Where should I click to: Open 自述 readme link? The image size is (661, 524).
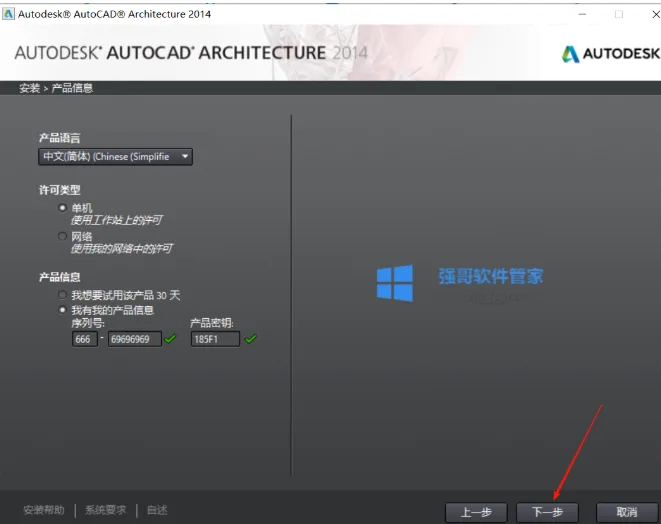[x=157, y=510]
